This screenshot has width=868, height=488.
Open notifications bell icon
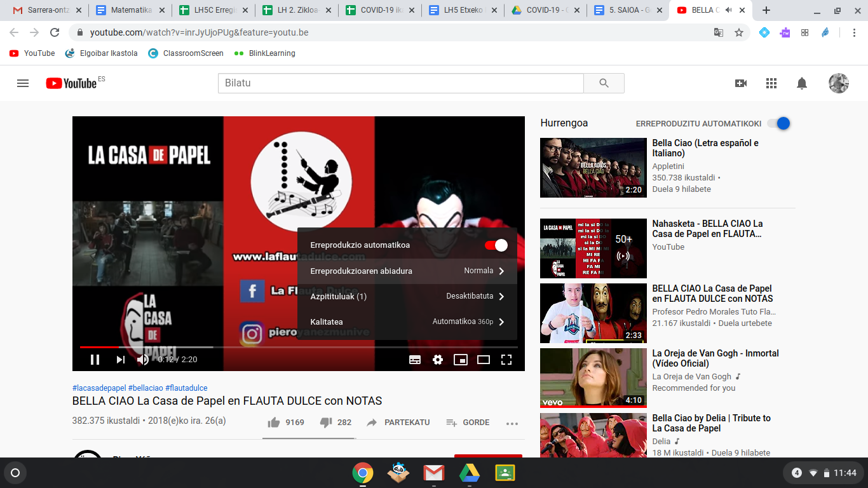(x=802, y=83)
